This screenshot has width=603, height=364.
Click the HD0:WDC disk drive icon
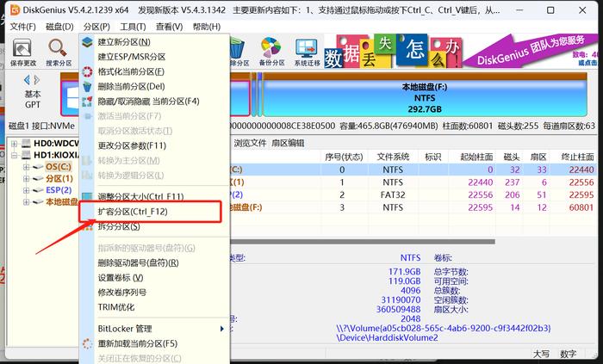pos(26,144)
